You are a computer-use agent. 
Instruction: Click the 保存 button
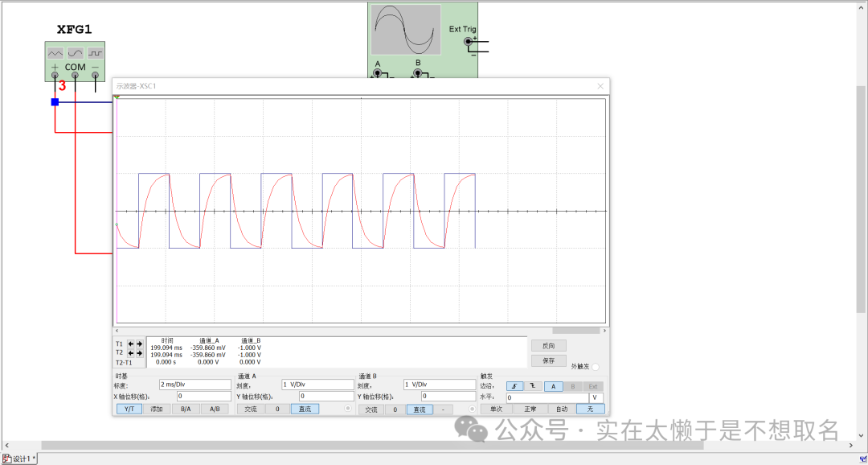[548, 360]
